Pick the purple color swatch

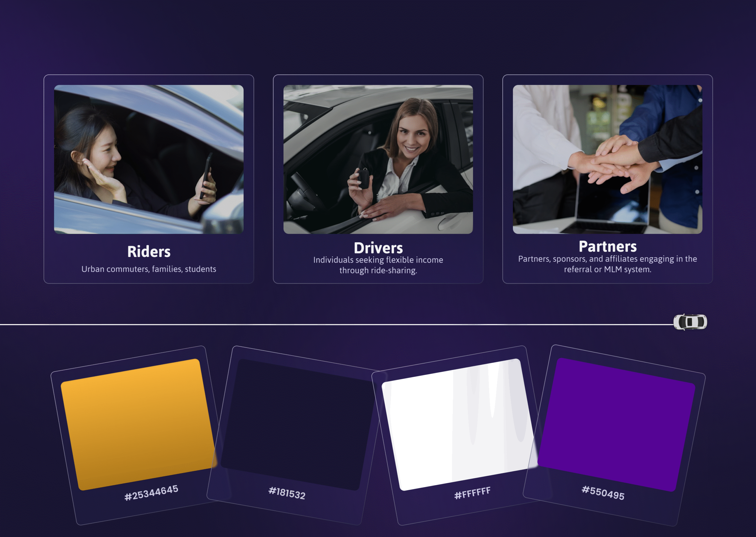pos(616,424)
